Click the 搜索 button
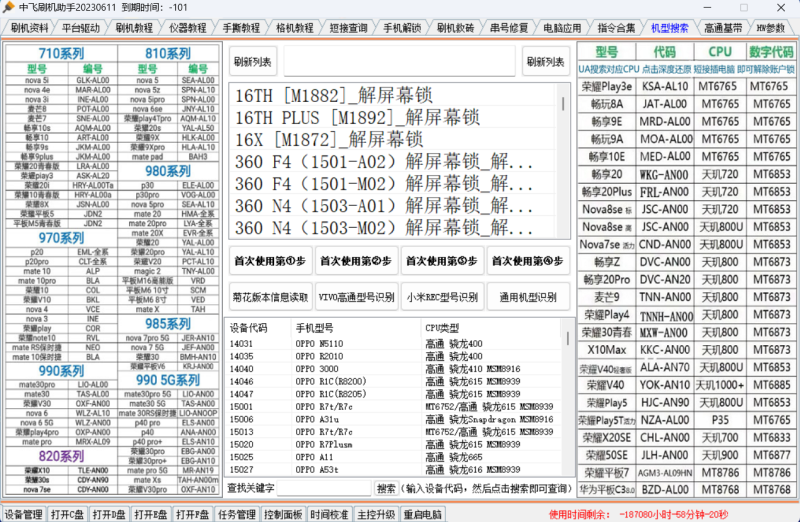This screenshot has height=522, width=800. (x=386, y=488)
